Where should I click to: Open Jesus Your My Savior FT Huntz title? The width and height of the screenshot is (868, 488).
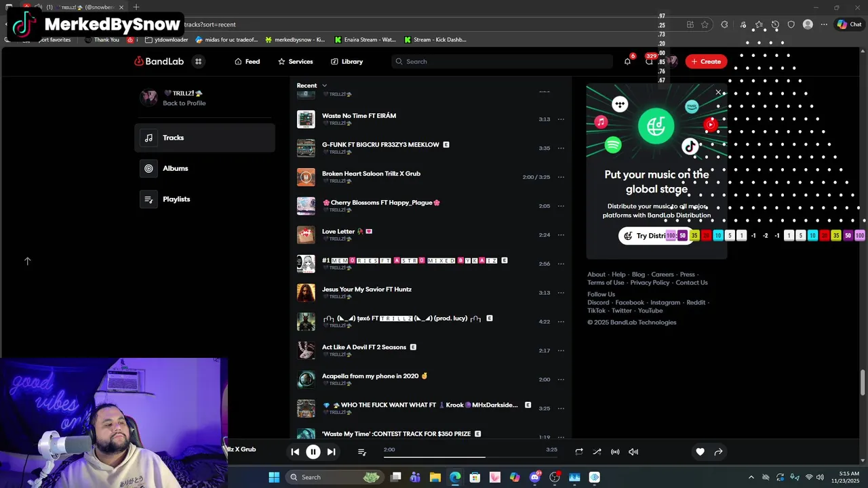367,289
